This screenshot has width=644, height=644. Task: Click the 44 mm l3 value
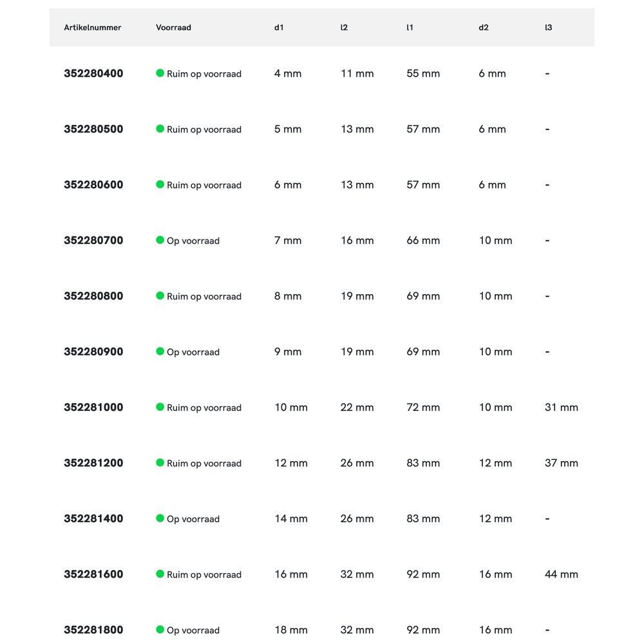coord(561,574)
